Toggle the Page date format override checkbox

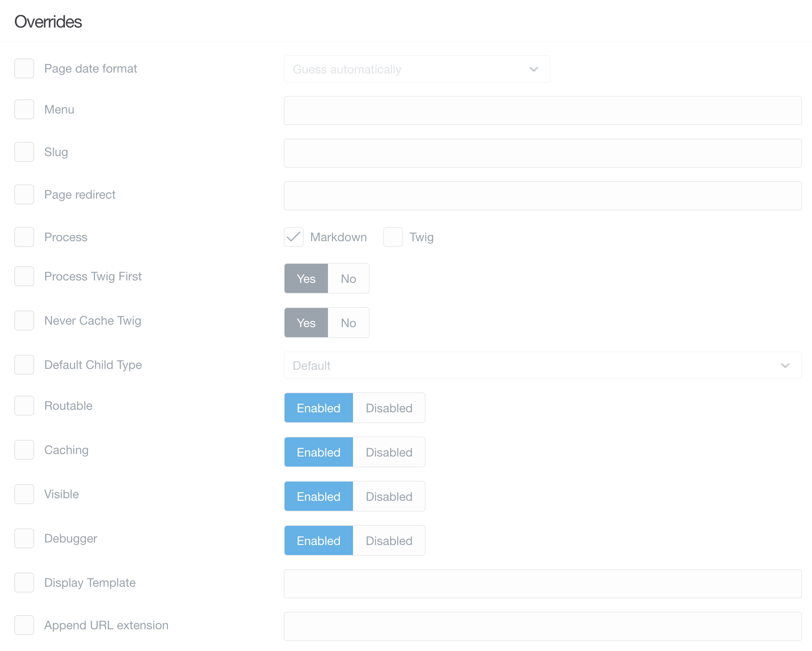(x=25, y=68)
